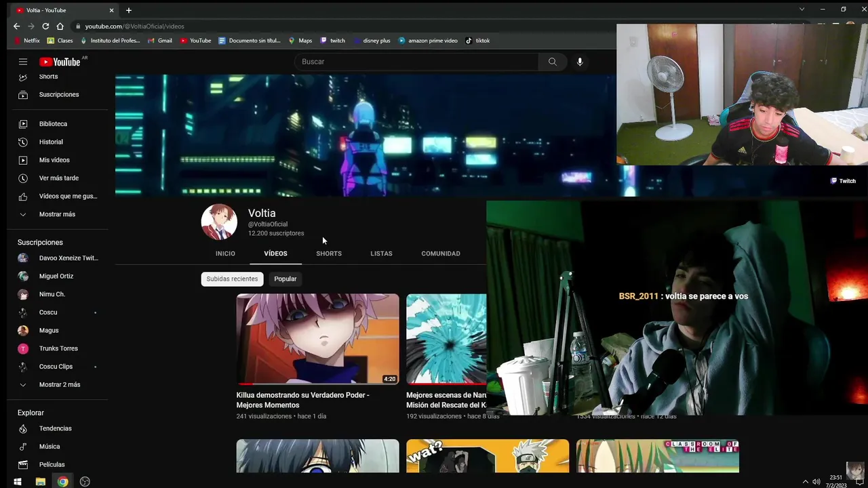868x488 pixels.
Task: Open Gmail bookmark in the bookmarks bar
Action: pos(160,41)
